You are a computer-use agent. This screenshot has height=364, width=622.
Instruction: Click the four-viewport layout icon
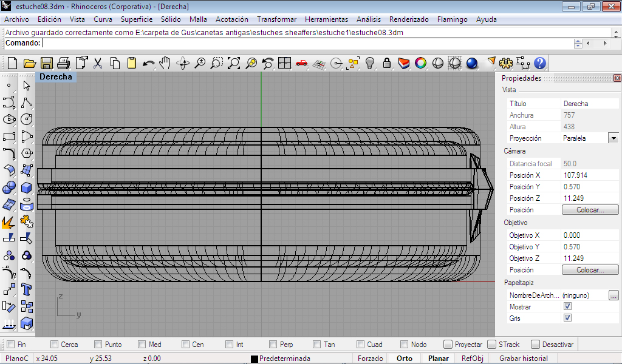point(285,63)
